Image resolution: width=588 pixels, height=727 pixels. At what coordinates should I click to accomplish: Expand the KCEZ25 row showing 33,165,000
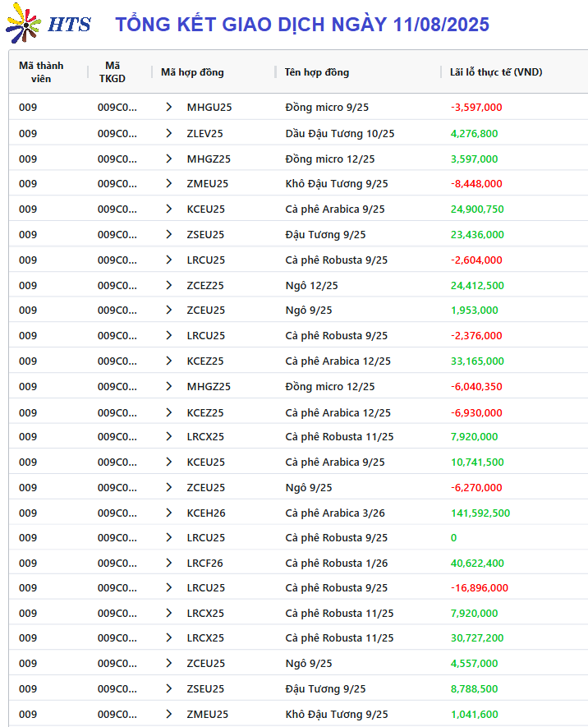[x=168, y=361]
